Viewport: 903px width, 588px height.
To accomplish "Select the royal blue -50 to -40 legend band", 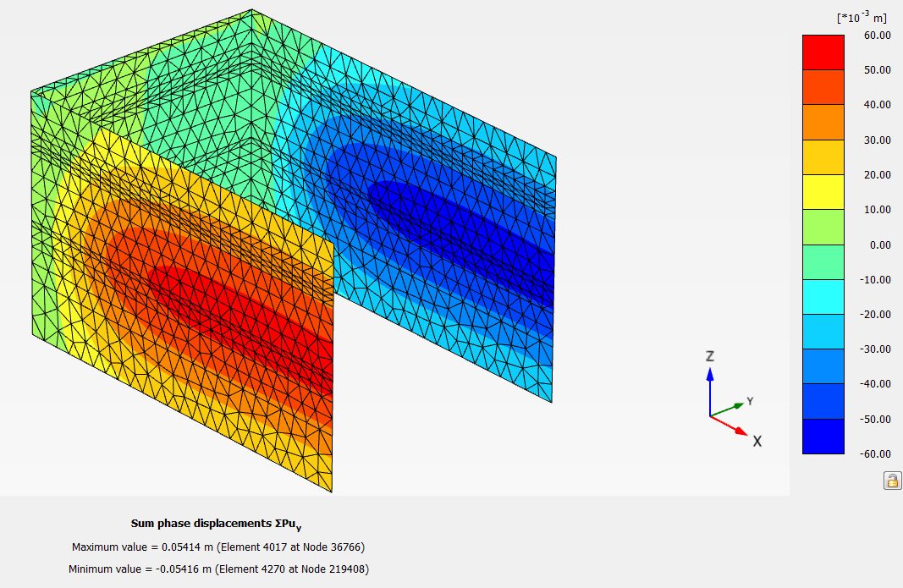I will pos(823,401).
